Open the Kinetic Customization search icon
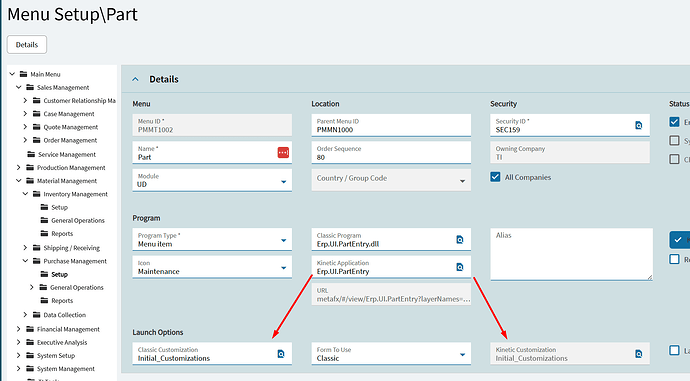The width and height of the screenshot is (690, 381). point(639,354)
